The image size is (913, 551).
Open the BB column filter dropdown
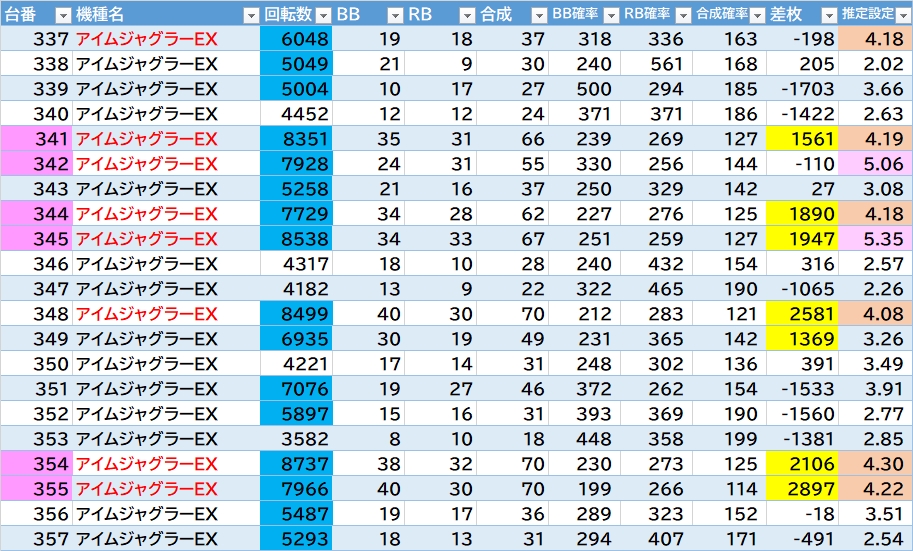coord(395,16)
